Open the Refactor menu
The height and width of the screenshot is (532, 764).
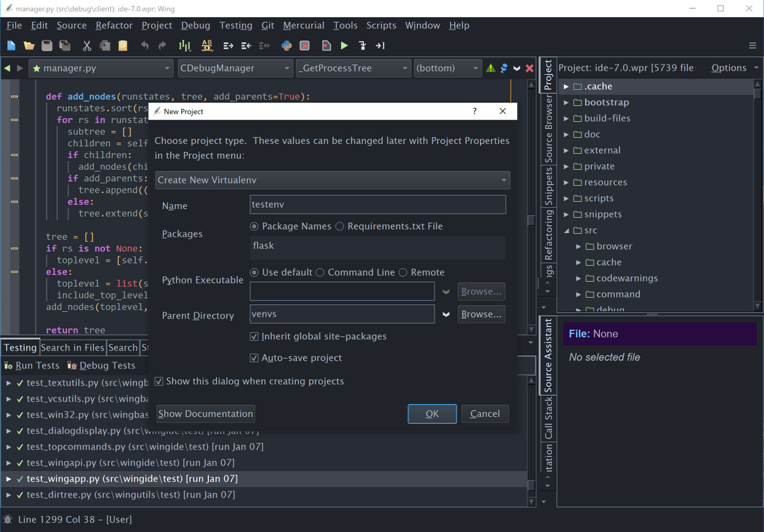pyautogui.click(x=114, y=25)
